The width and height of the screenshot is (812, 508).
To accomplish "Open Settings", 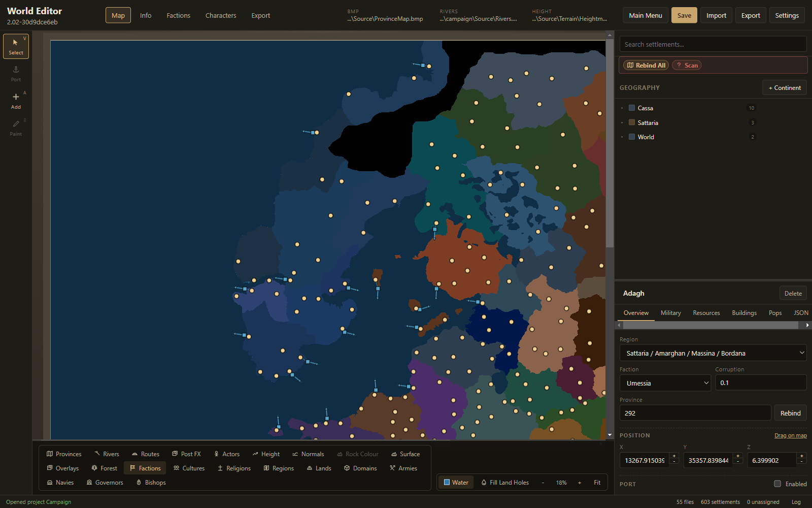I will point(787,15).
